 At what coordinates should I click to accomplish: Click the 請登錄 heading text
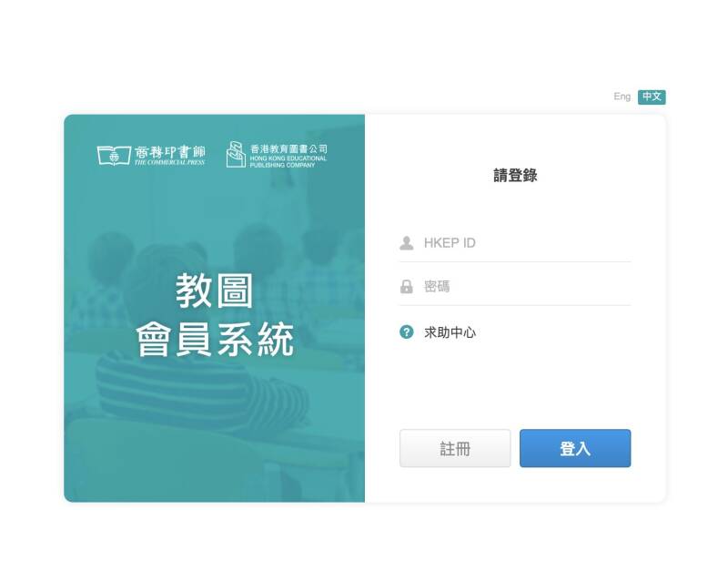(515, 176)
